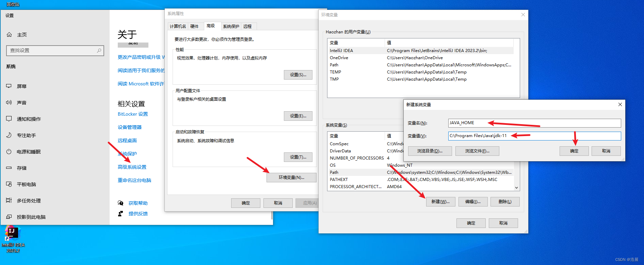Open Tablet (平板电脑) icon
This screenshot has width=644, height=265.
[9, 184]
